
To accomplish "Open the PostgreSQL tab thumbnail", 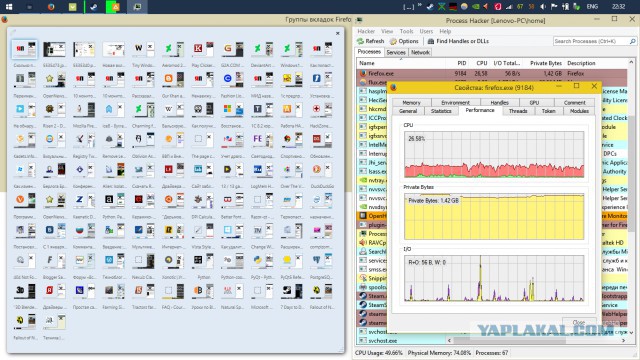I will 322,262.
